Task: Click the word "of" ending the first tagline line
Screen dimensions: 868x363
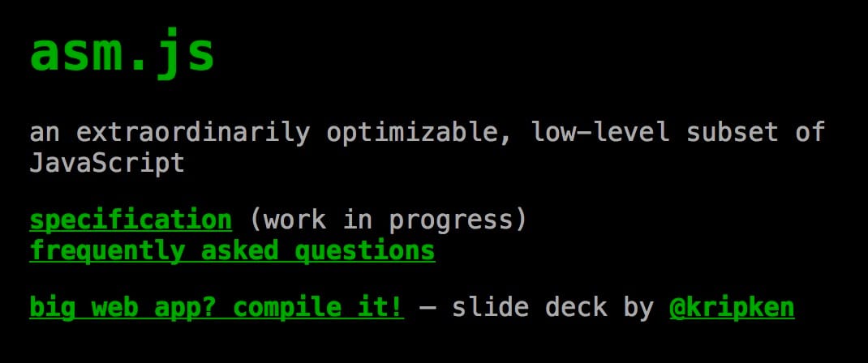Action: pyautogui.click(x=810, y=133)
